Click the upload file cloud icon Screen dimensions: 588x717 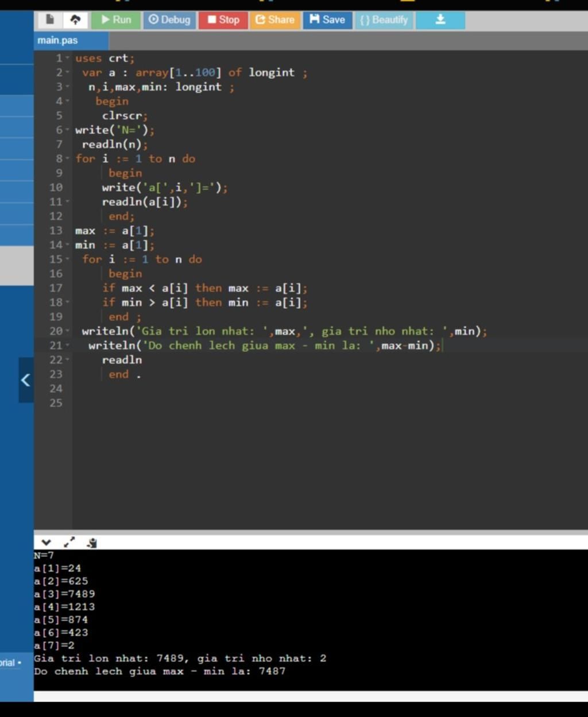[x=75, y=20]
